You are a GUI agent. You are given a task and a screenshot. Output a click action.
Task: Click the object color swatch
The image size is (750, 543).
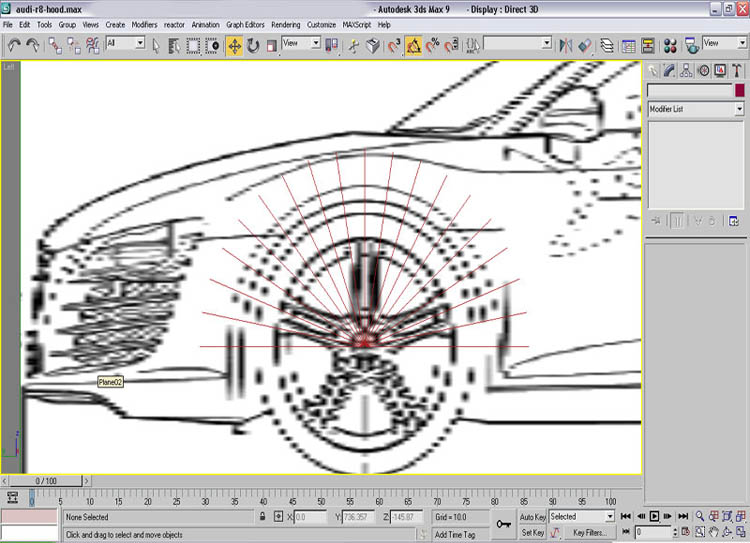click(x=740, y=91)
